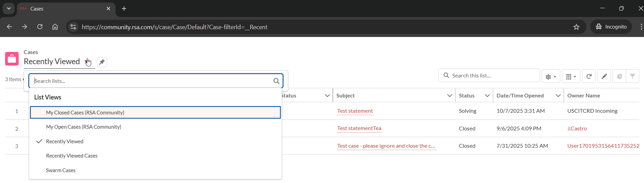Open the table display options menu
This screenshot has height=183, width=644.
[x=571, y=76]
